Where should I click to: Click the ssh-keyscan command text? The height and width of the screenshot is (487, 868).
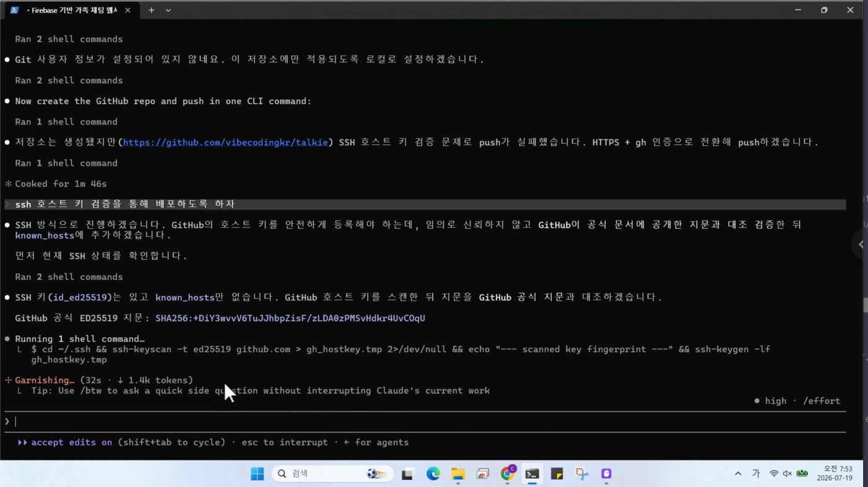tap(401, 354)
